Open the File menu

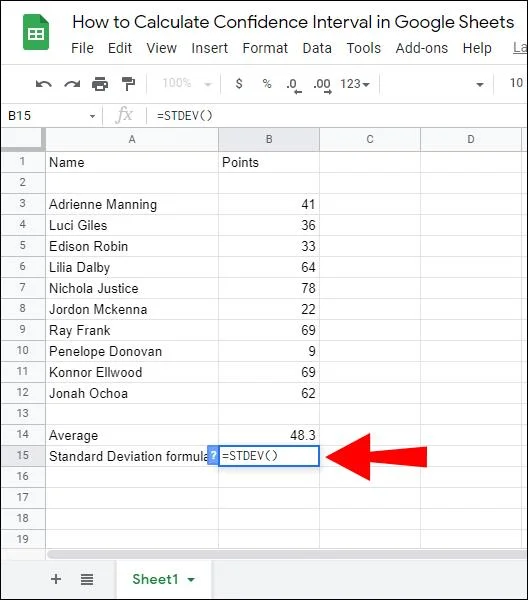pyautogui.click(x=82, y=48)
